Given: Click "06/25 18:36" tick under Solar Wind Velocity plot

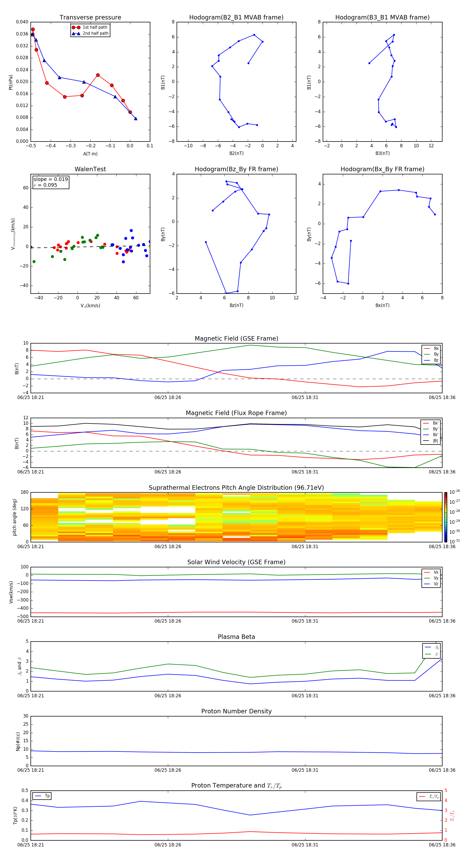Looking at the screenshot, I should 442,621.
